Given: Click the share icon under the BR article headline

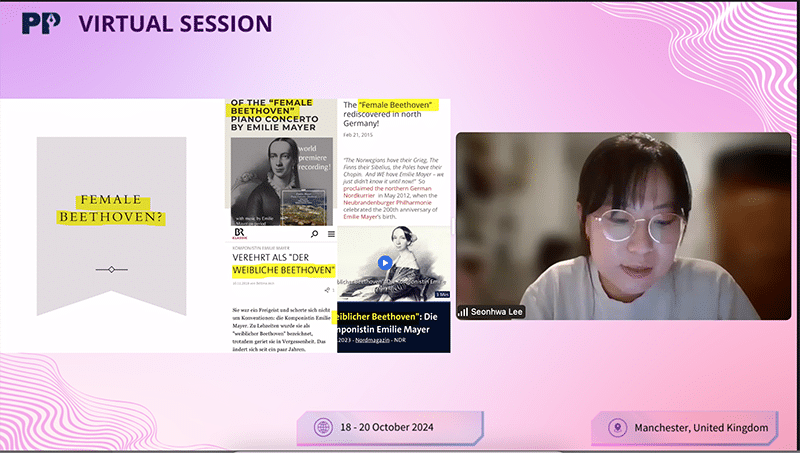Looking at the screenshot, I should coord(326,290).
